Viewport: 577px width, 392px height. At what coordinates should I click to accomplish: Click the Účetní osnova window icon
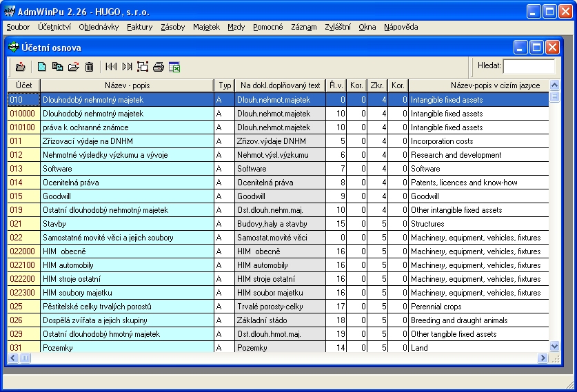click(14, 48)
